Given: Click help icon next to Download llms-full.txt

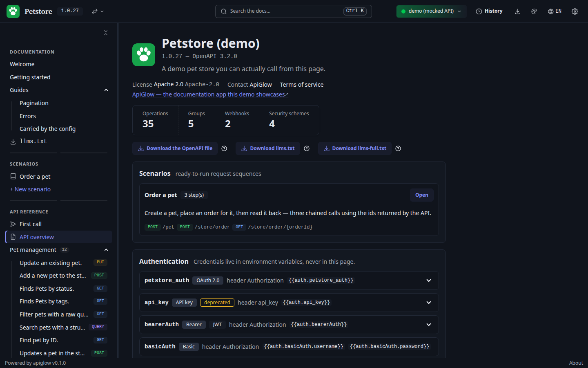Looking at the screenshot, I should coord(398,148).
